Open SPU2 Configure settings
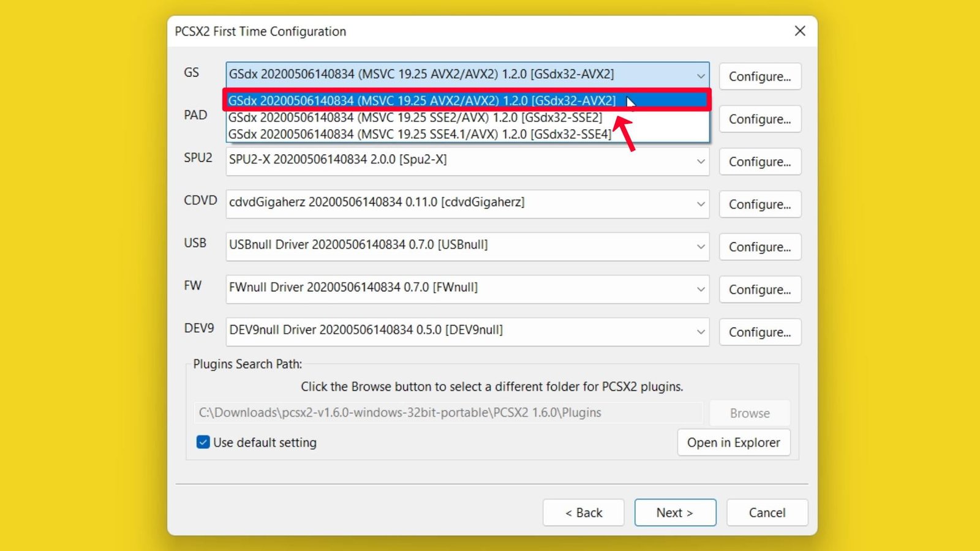This screenshot has height=551, width=980. [x=760, y=162]
